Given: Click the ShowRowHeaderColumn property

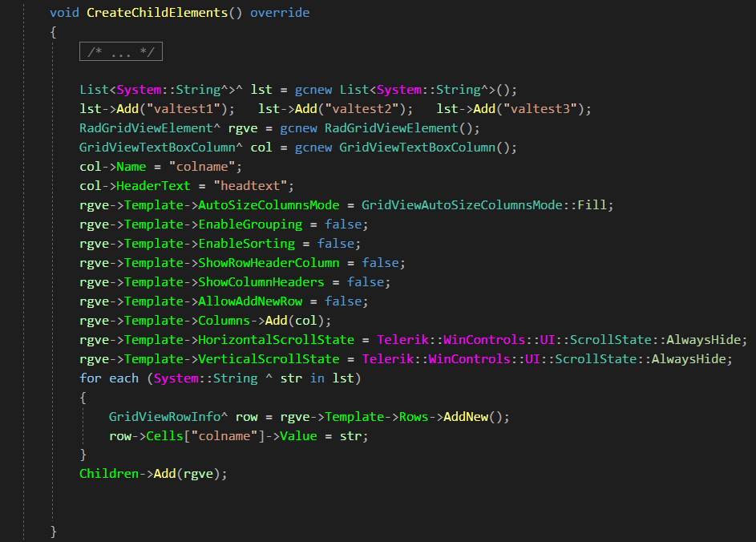Looking at the screenshot, I should [x=269, y=263].
